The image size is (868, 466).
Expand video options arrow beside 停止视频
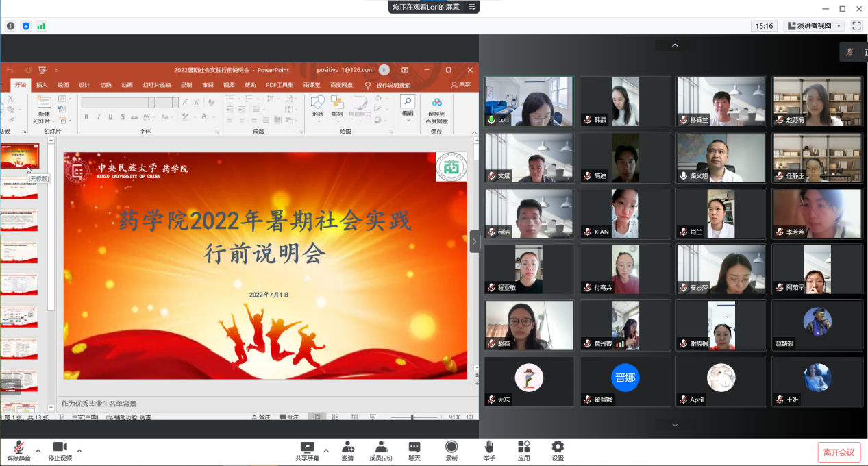click(x=79, y=451)
